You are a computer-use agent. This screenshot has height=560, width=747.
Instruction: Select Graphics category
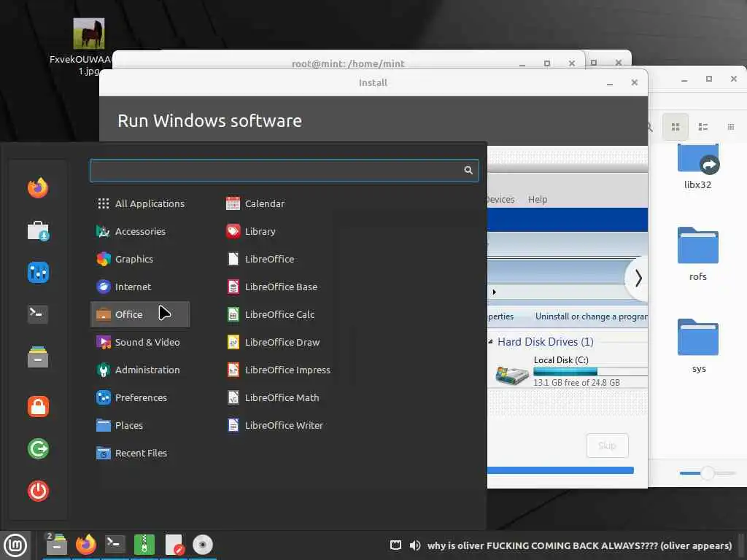point(140,259)
